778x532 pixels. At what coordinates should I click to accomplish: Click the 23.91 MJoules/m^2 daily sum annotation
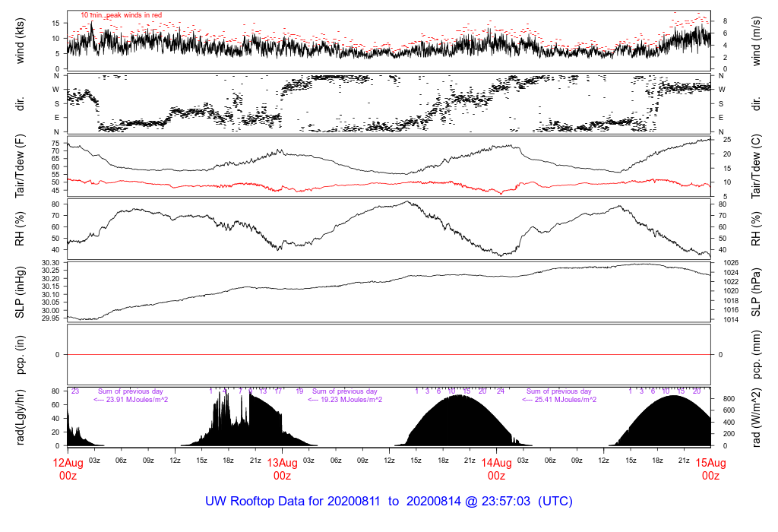pyautogui.click(x=131, y=400)
